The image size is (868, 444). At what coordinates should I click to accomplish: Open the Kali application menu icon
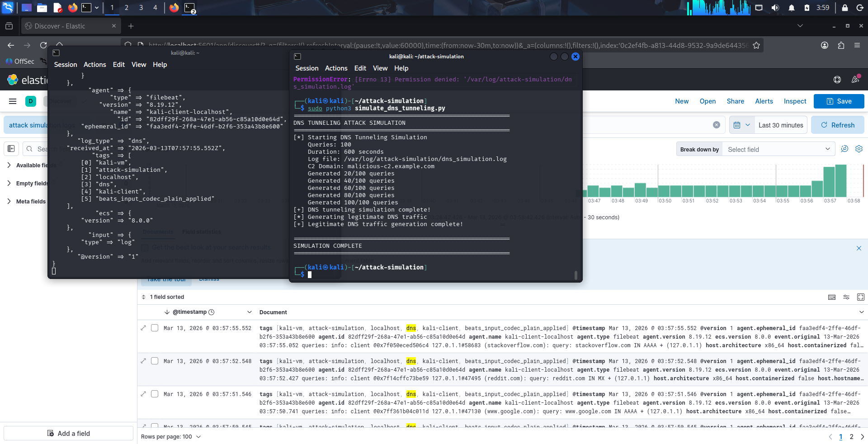click(x=8, y=7)
